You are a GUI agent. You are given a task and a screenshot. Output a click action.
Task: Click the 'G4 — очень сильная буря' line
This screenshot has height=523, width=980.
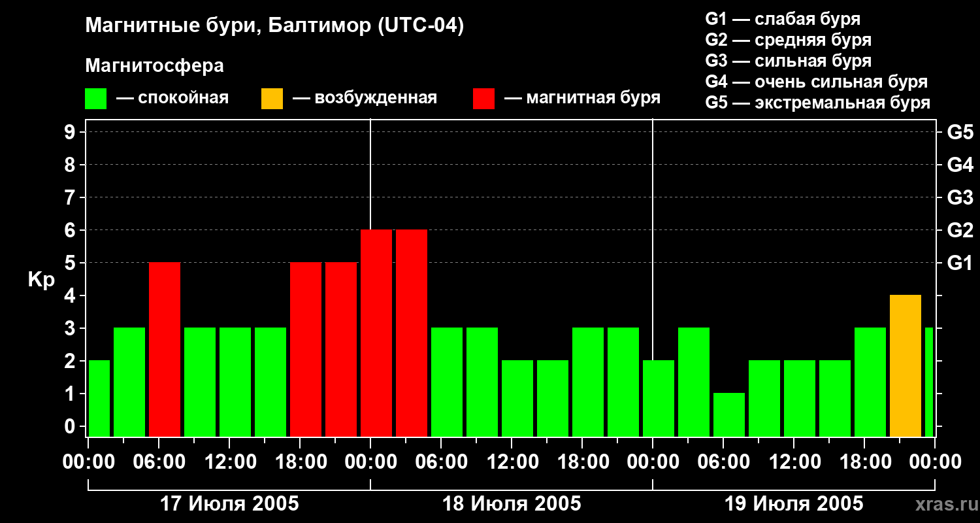click(x=817, y=82)
